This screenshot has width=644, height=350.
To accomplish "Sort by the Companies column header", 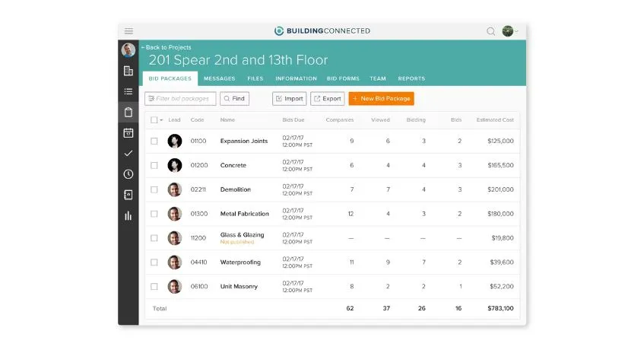I will click(340, 120).
